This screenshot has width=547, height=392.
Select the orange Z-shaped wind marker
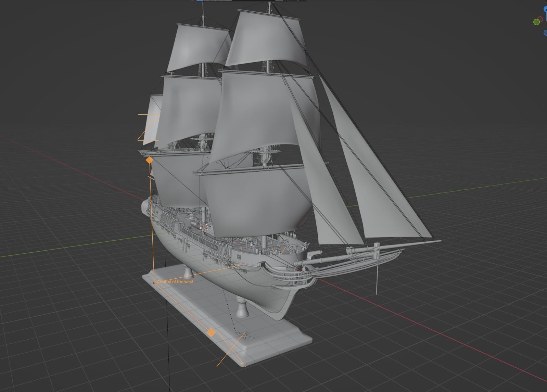[148, 127]
